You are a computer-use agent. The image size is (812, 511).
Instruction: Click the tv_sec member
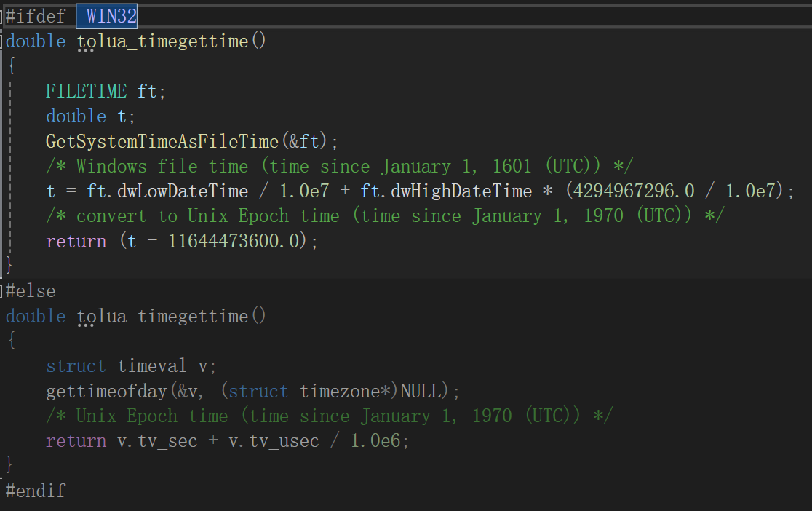pyautogui.click(x=167, y=441)
